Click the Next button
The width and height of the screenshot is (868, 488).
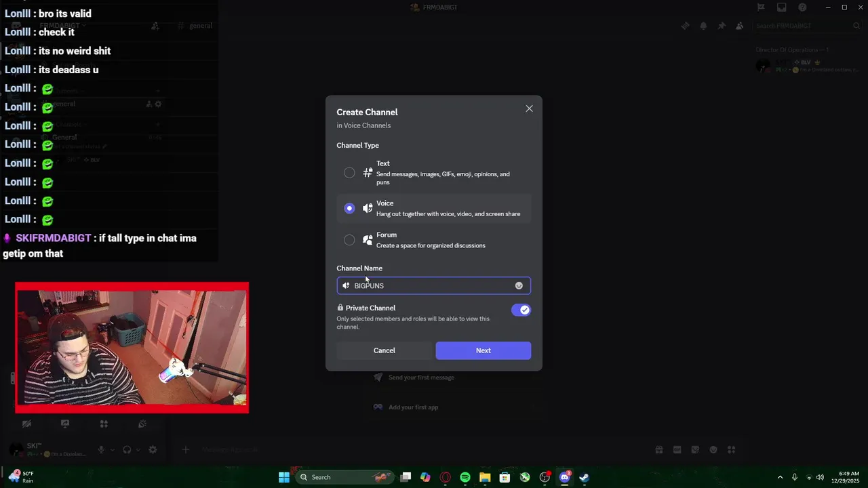click(x=484, y=350)
